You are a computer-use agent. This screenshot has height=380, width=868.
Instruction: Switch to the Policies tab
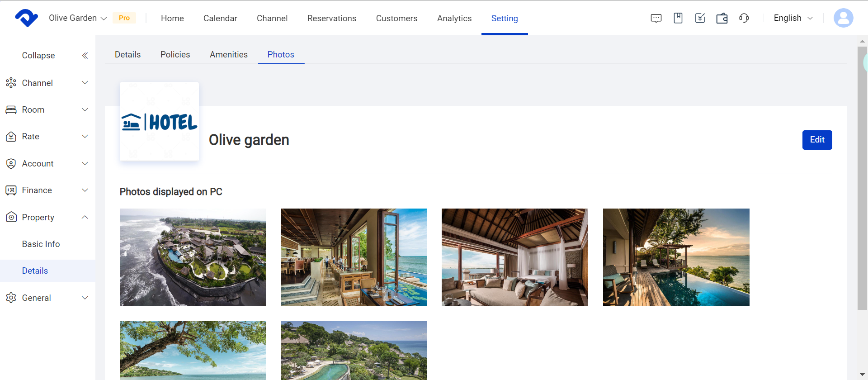tap(175, 55)
